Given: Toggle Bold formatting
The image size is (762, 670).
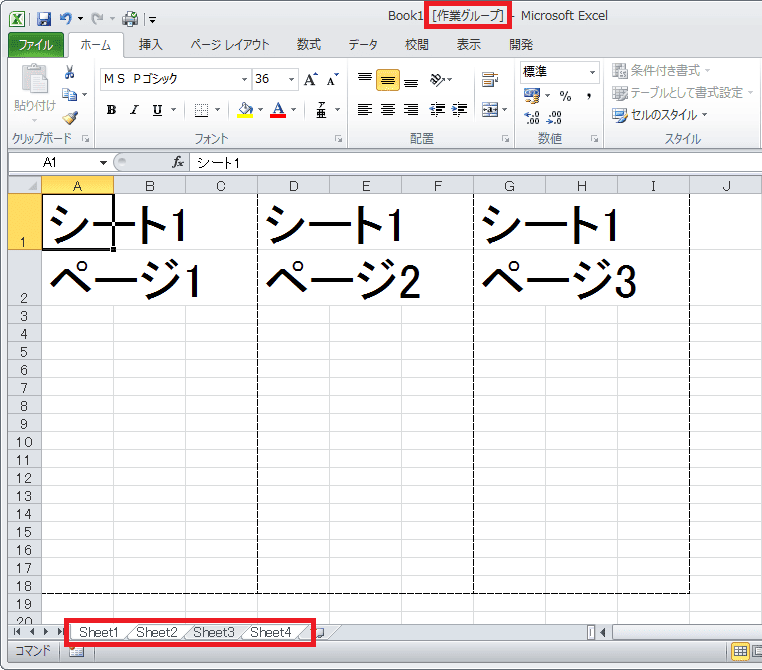Looking at the screenshot, I should 111,110.
